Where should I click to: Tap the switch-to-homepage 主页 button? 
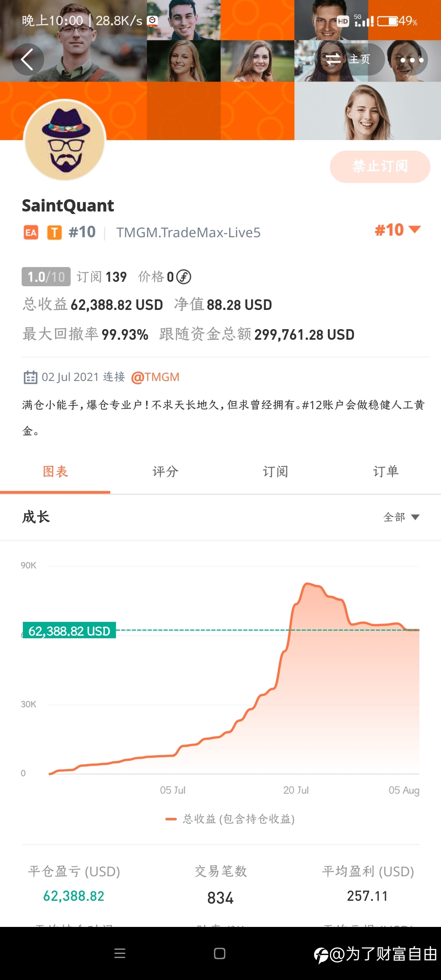pos(350,60)
